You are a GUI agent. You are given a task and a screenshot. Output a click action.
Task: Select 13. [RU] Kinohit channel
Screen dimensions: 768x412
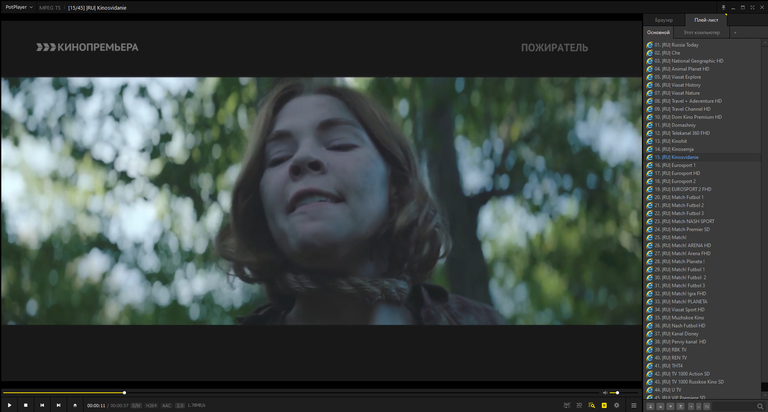703,141
